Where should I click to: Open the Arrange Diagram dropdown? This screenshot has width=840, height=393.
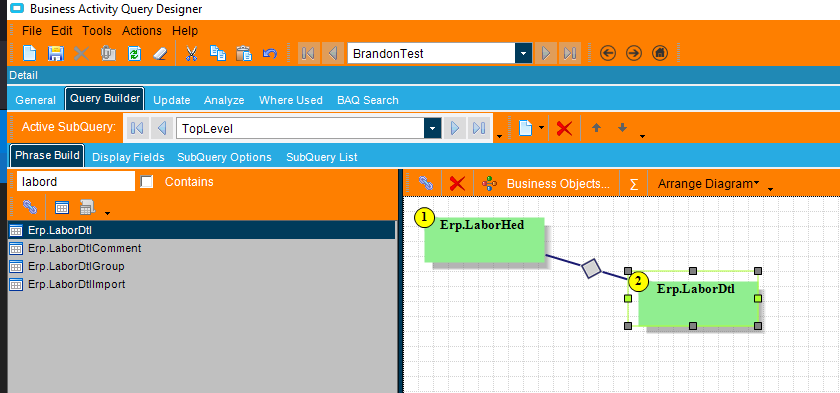[x=708, y=183]
